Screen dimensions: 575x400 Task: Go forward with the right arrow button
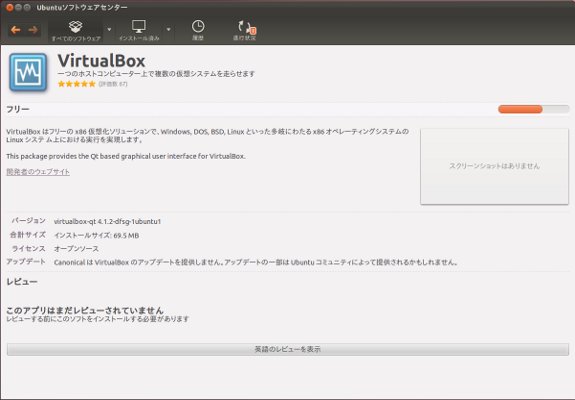[x=33, y=30]
